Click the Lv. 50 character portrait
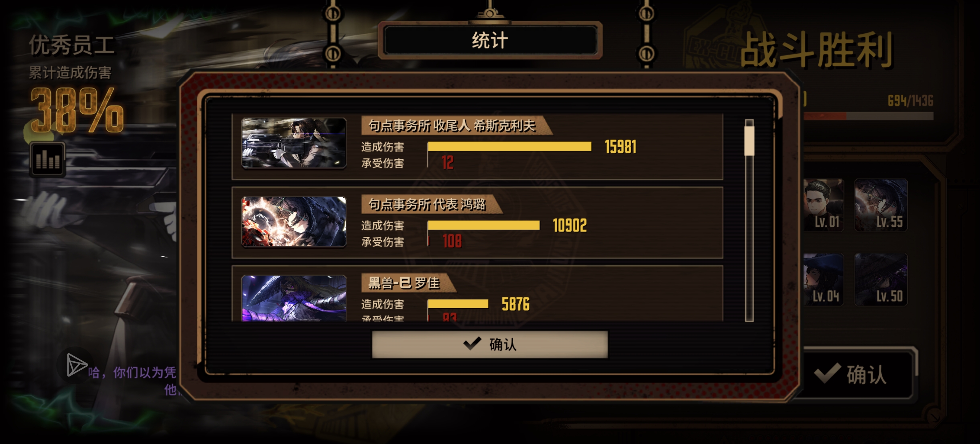 tap(881, 279)
